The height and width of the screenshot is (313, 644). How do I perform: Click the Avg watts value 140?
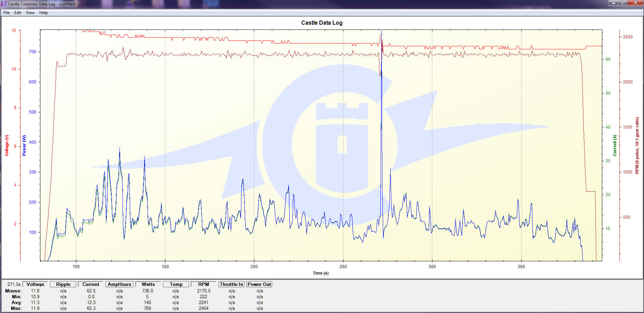[x=148, y=302]
